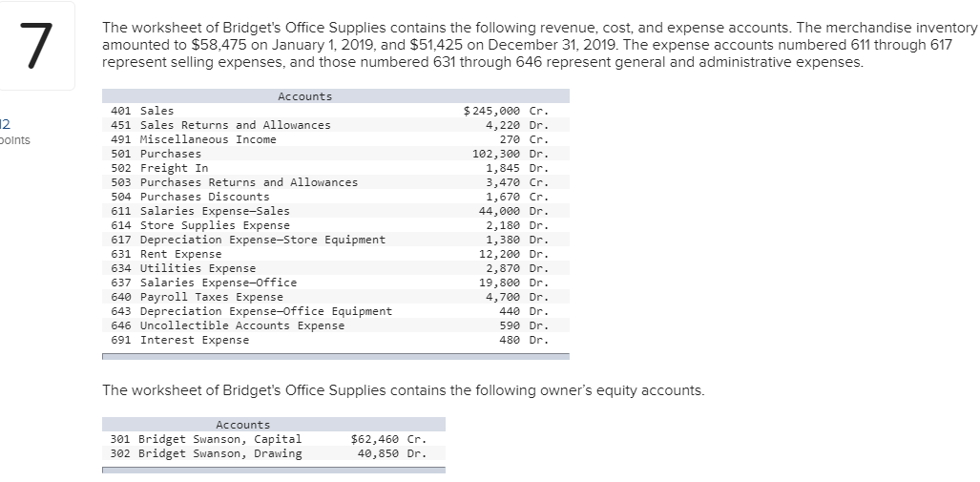Click the question number 7 box

point(36,46)
